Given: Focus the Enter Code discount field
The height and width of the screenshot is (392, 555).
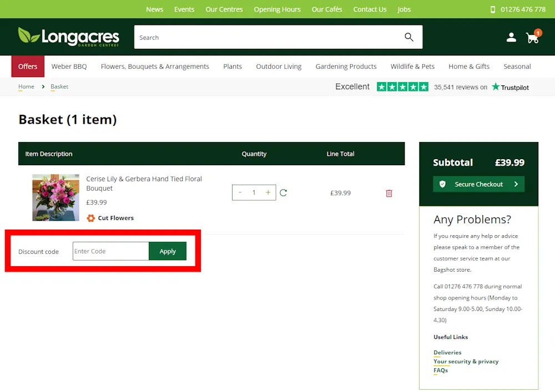Looking at the screenshot, I should pyautogui.click(x=111, y=251).
